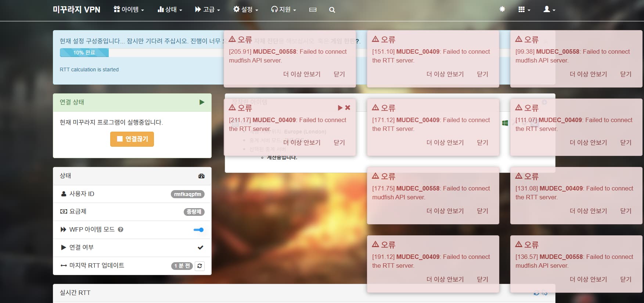Screen dimensions: 644x303
Task: Click 더 이상 안보기 on the [131.08] error
Action: [x=588, y=211]
